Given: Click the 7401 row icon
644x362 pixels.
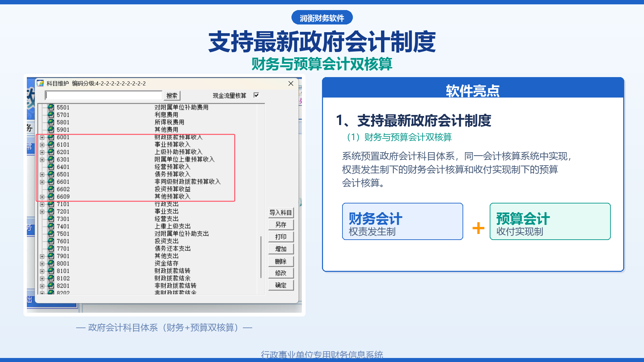Looking at the screenshot, I should (x=51, y=226).
